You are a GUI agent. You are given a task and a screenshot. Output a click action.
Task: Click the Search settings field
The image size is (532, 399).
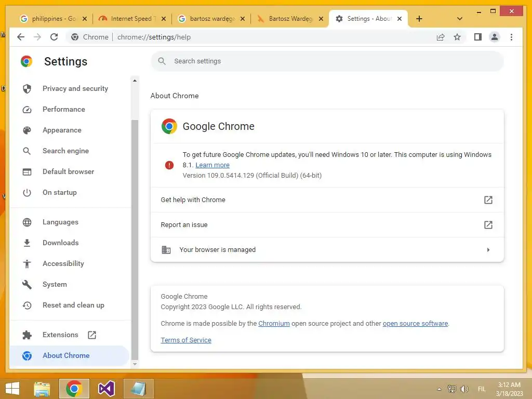pos(327,61)
